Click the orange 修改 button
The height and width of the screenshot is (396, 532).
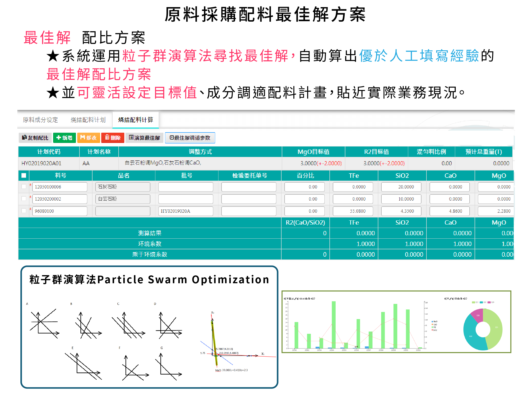coord(88,138)
